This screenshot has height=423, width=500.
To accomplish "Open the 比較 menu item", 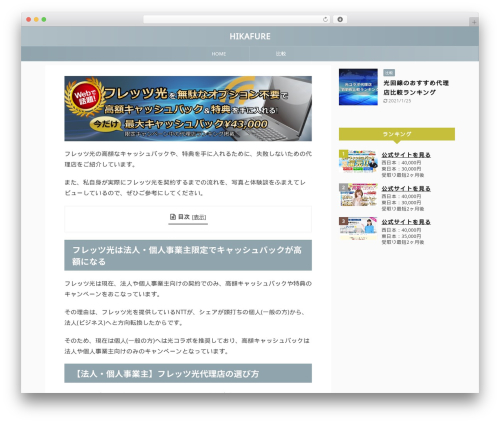I will 281,54.
